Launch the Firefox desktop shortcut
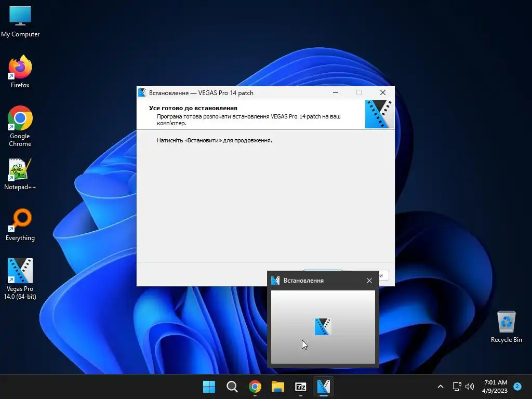 20,72
